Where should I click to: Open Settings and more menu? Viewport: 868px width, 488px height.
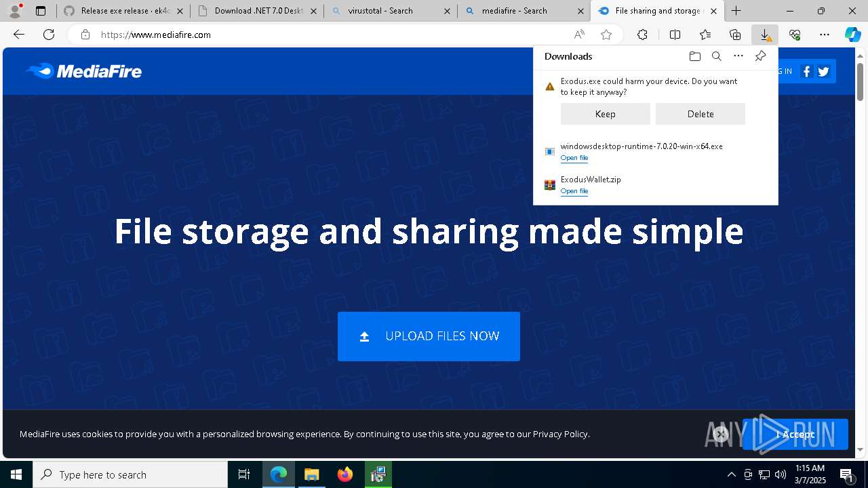pos(825,35)
